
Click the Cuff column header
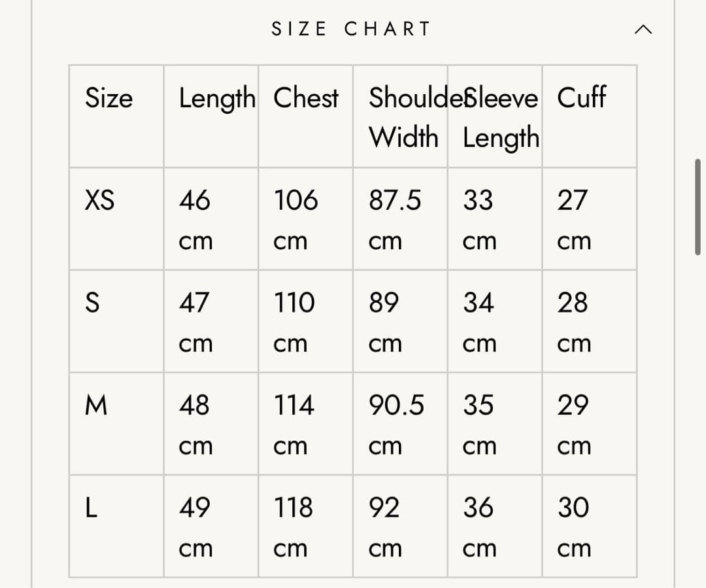click(x=581, y=98)
